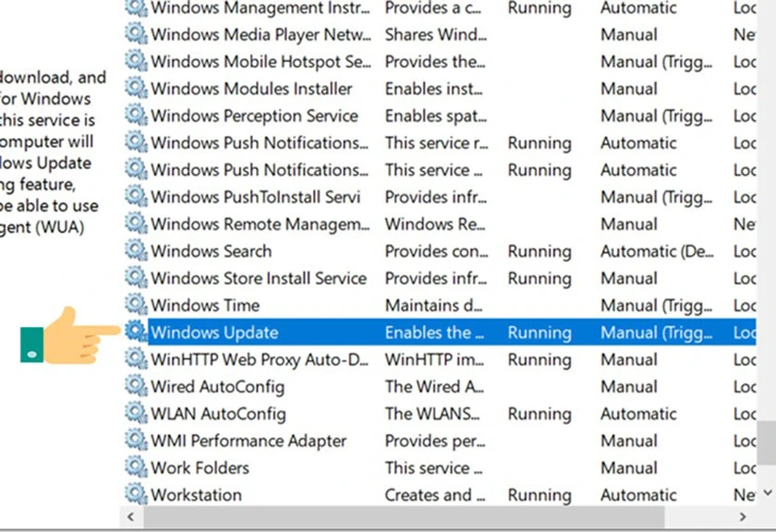Viewport: 776px width, 532px height.
Task: Click 'The Wired A...' description text
Action: [434, 386]
